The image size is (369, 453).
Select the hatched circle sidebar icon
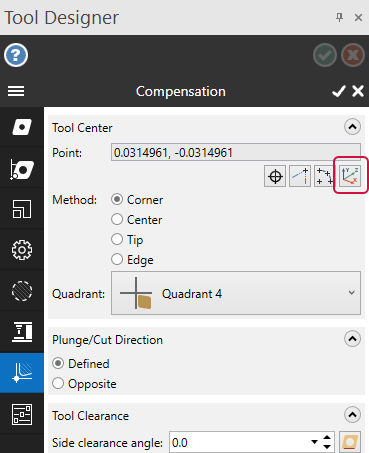click(22, 291)
